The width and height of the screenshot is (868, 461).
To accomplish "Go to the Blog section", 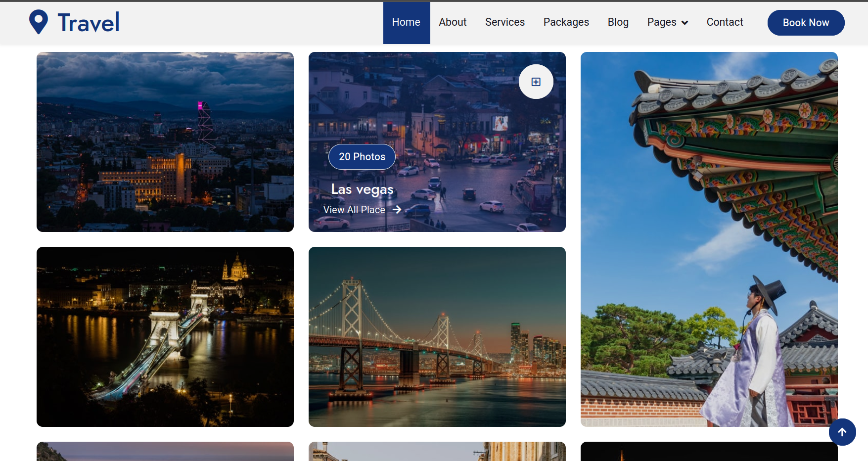I will pos(618,22).
